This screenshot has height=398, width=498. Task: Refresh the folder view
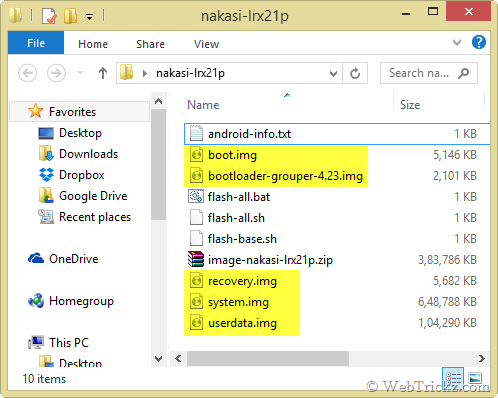point(355,73)
